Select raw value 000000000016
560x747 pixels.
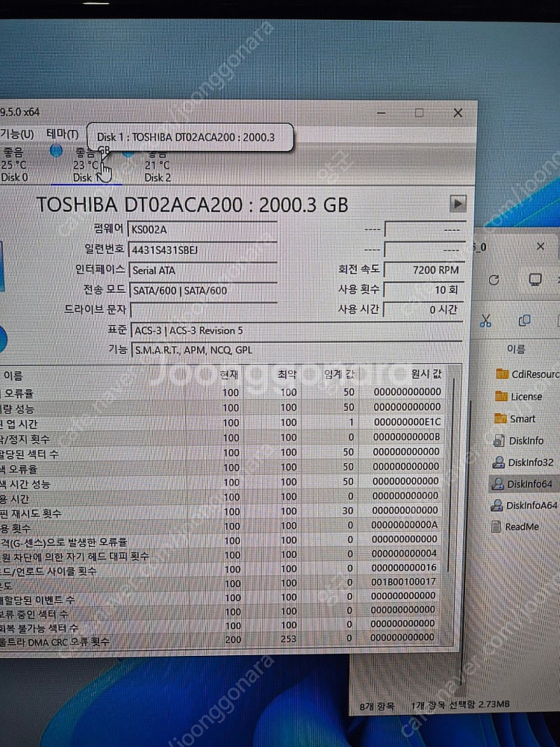pos(404,568)
